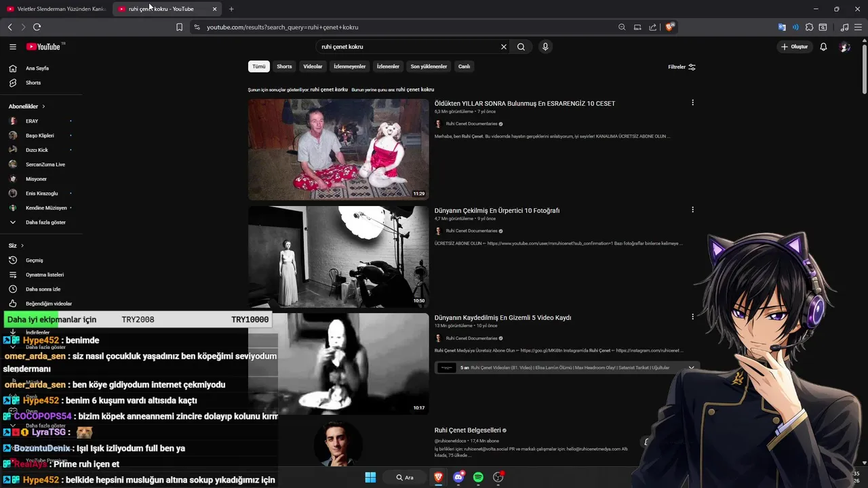Expand the Siz section
Screen dimensions: 868x488
pos(16,245)
